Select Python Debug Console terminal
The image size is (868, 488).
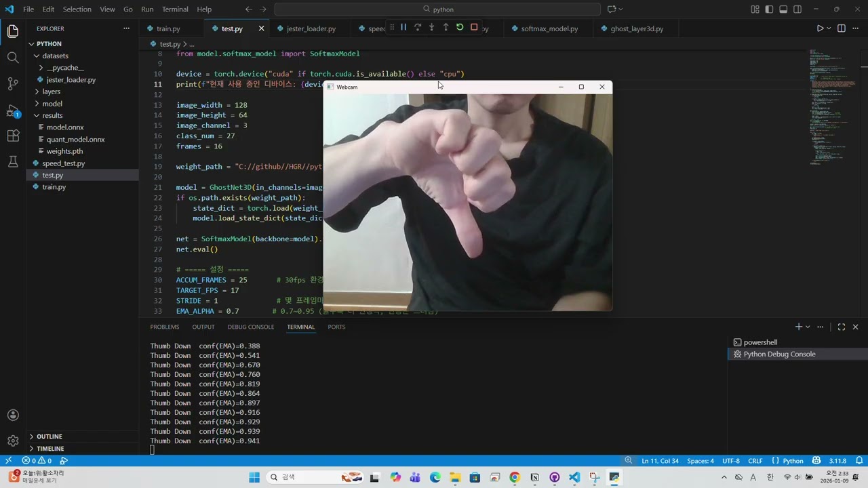[x=779, y=354]
